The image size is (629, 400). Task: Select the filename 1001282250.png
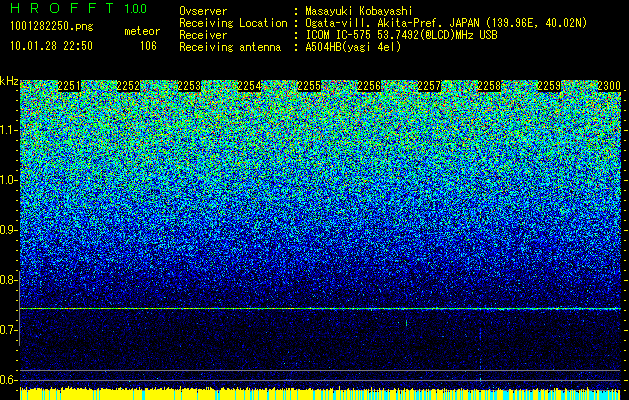click(52, 27)
